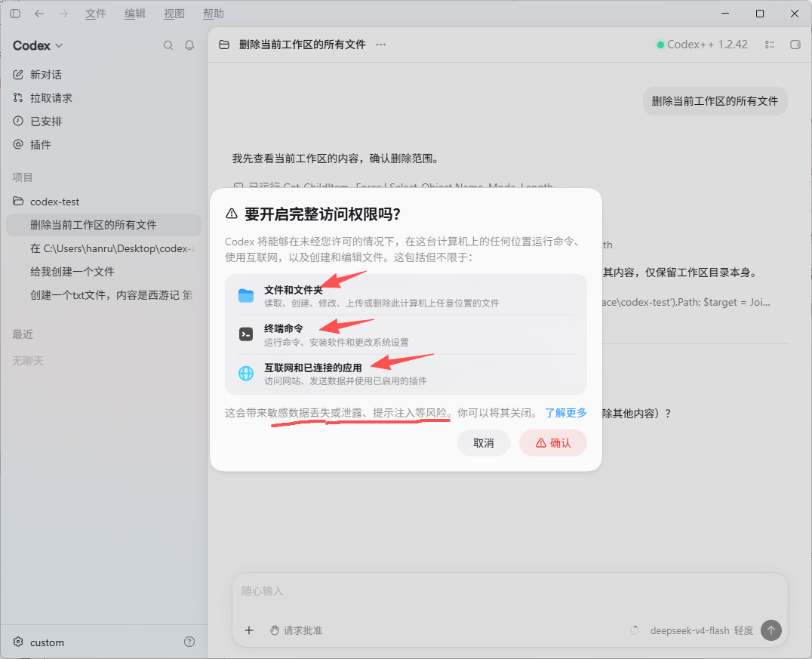Toggle the right side panel icon
This screenshot has height=659, width=812.
click(795, 45)
